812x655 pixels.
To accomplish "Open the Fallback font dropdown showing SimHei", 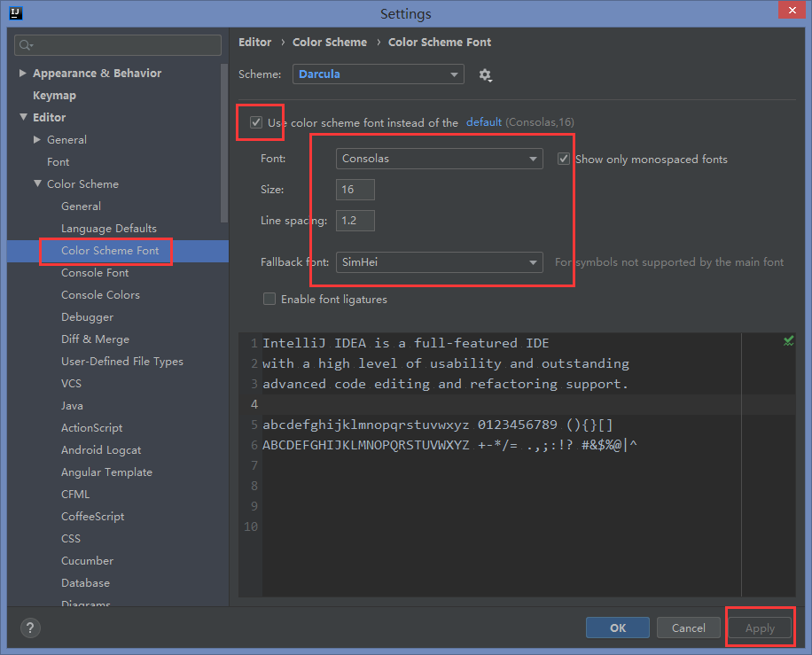I will [x=438, y=262].
